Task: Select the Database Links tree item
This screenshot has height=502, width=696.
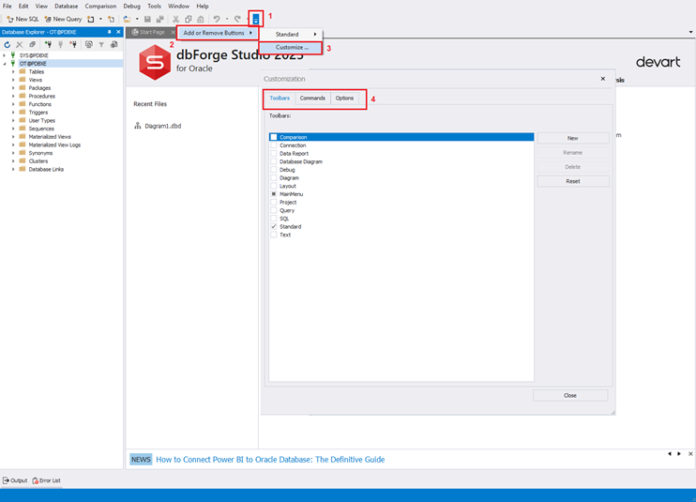Action: 46,170
